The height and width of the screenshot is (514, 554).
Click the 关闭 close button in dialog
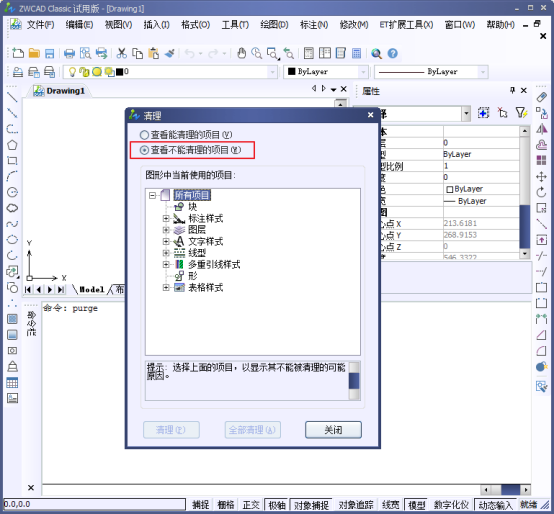[x=333, y=430]
